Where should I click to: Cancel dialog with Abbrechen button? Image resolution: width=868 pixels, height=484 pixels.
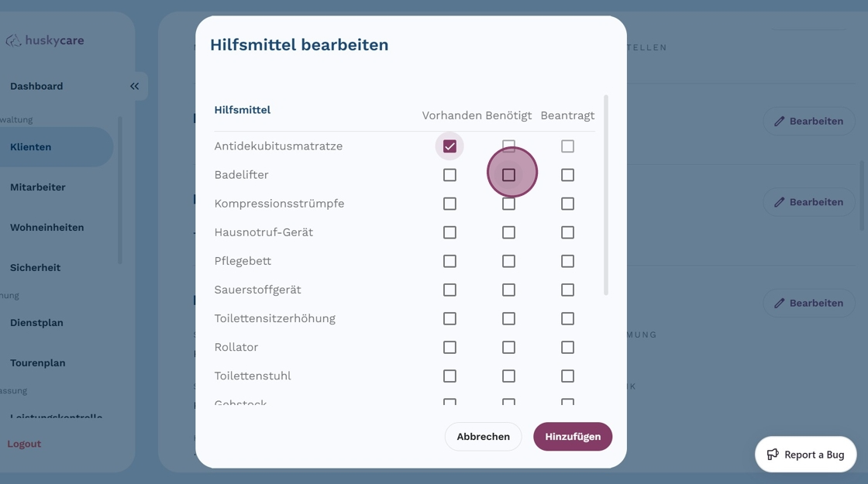(x=484, y=437)
